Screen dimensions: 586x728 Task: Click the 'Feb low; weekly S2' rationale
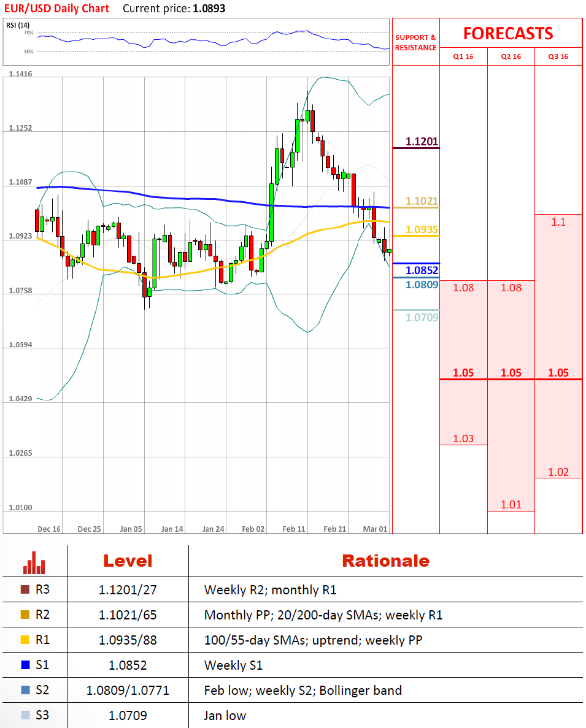[x=303, y=690]
